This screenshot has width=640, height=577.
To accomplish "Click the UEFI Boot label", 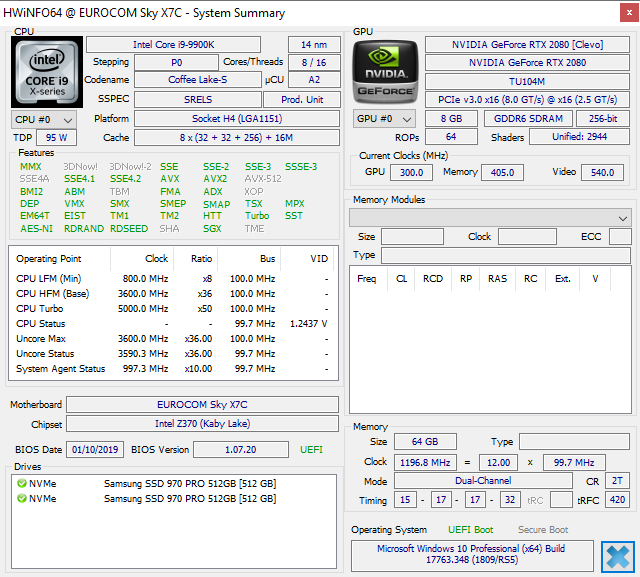I will click(471, 530).
